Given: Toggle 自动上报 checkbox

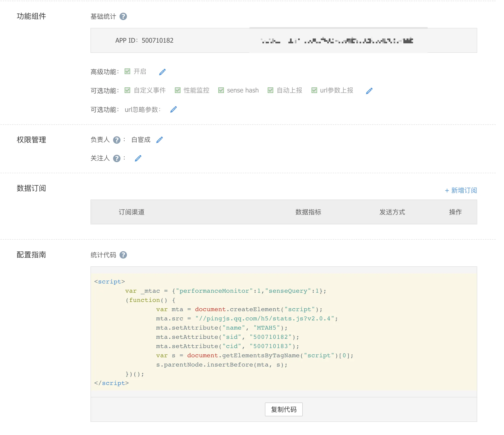Looking at the screenshot, I should [270, 90].
